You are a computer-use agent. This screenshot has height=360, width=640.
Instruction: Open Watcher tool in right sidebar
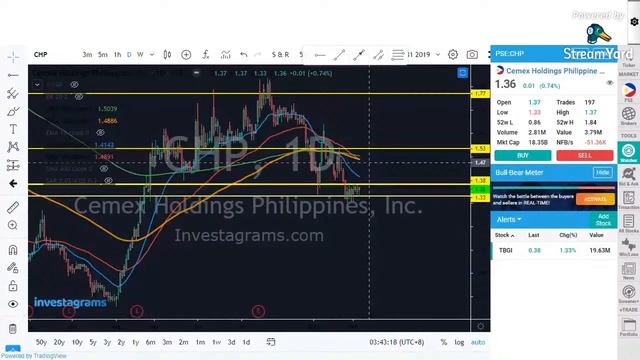[629, 153]
